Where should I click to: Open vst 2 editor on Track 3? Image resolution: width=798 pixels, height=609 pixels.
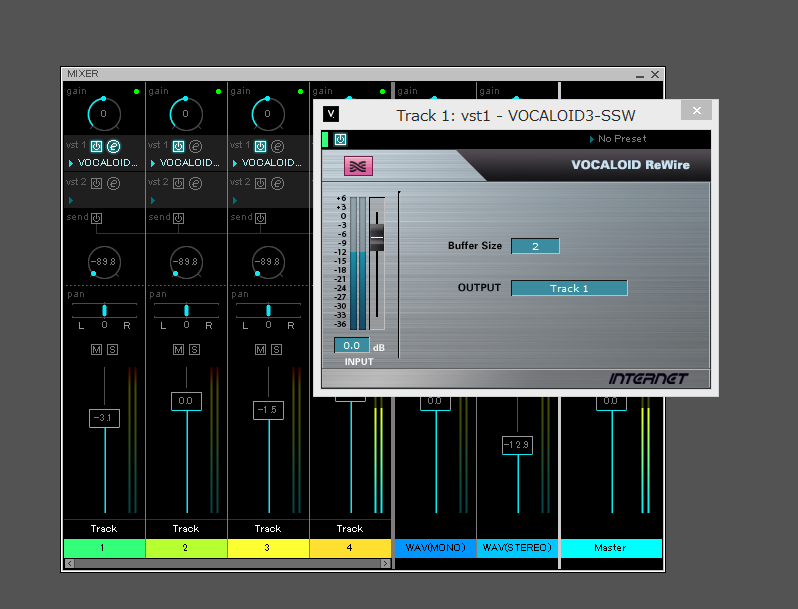277,183
